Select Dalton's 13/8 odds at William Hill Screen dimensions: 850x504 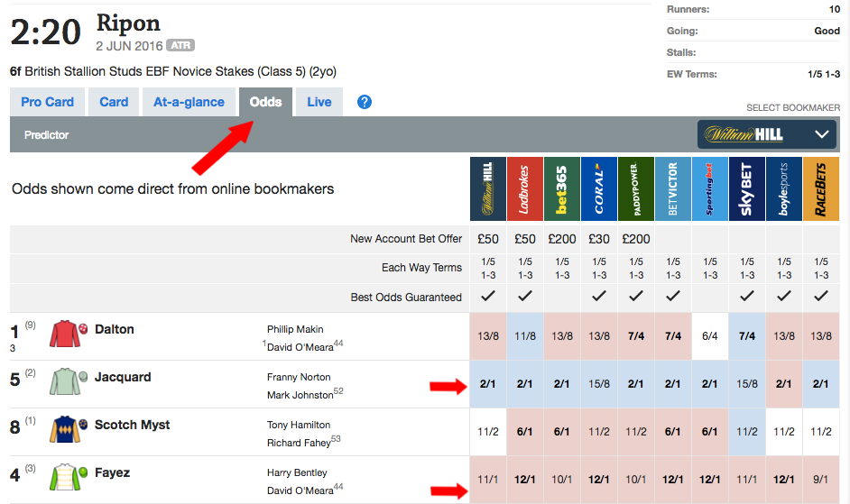click(x=488, y=336)
